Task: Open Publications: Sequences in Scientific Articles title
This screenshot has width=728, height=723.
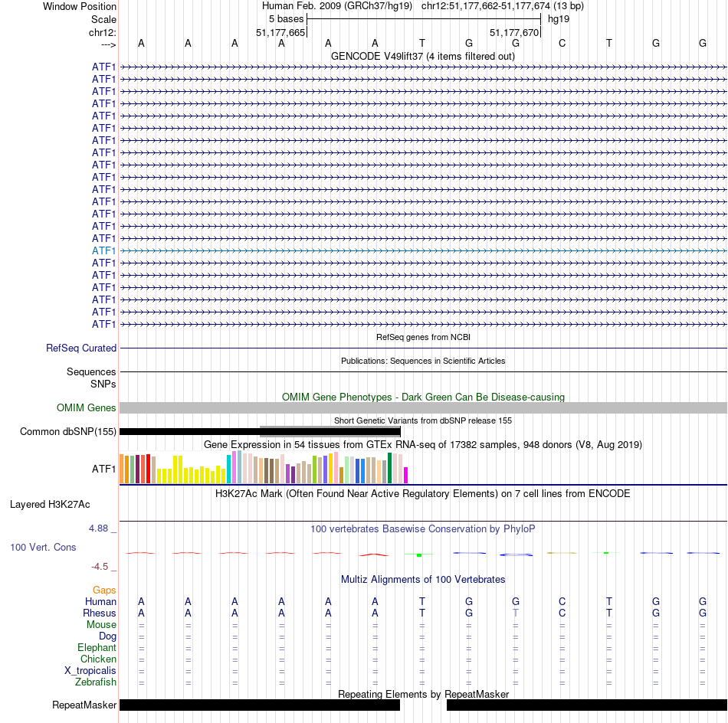Action: point(423,361)
